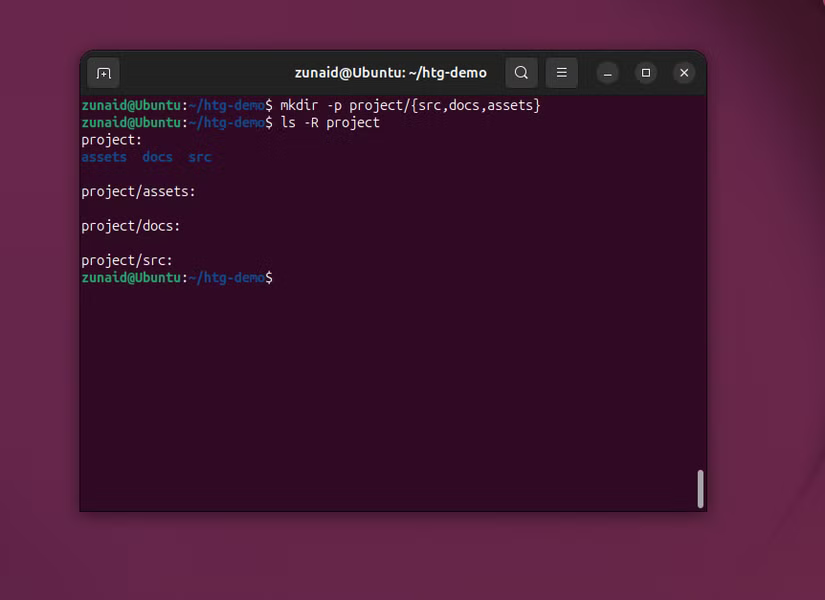Click the project: output line

[x=112, y=140]
